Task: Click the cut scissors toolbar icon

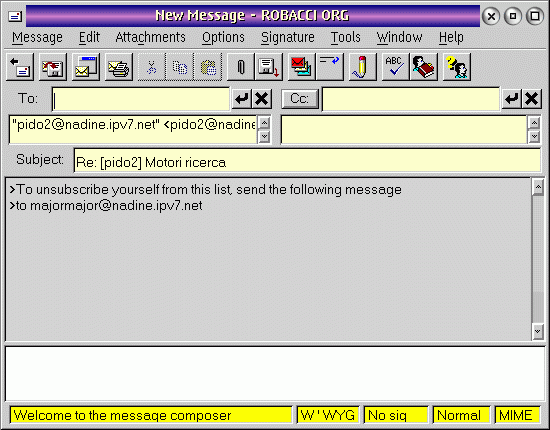Action: point(152,67)
